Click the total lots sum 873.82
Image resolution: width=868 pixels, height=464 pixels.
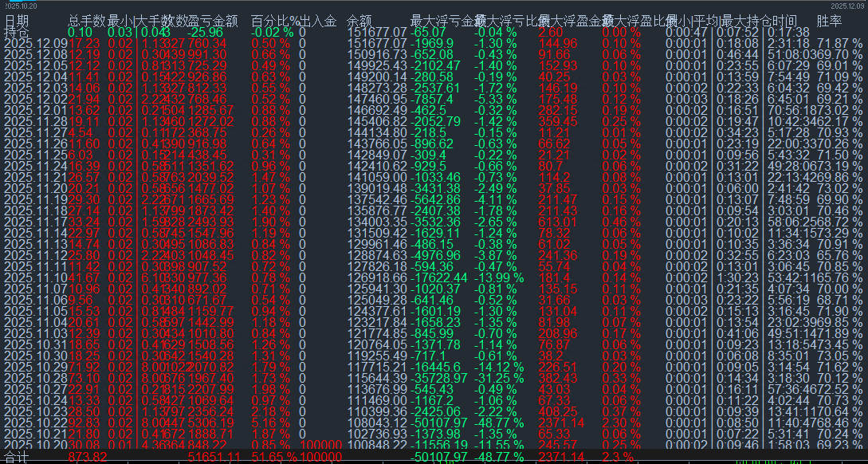pyautogui.click(x=88, y=458)
